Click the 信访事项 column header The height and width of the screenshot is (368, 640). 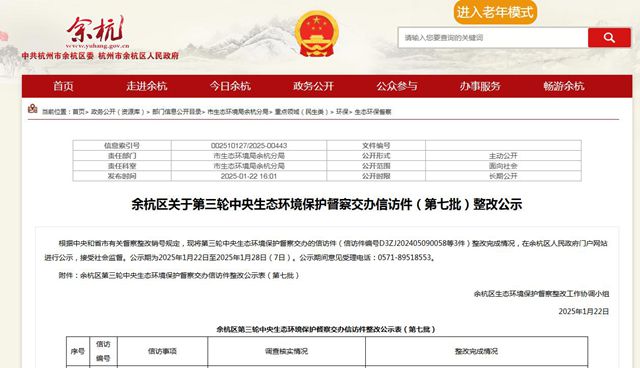162,351
